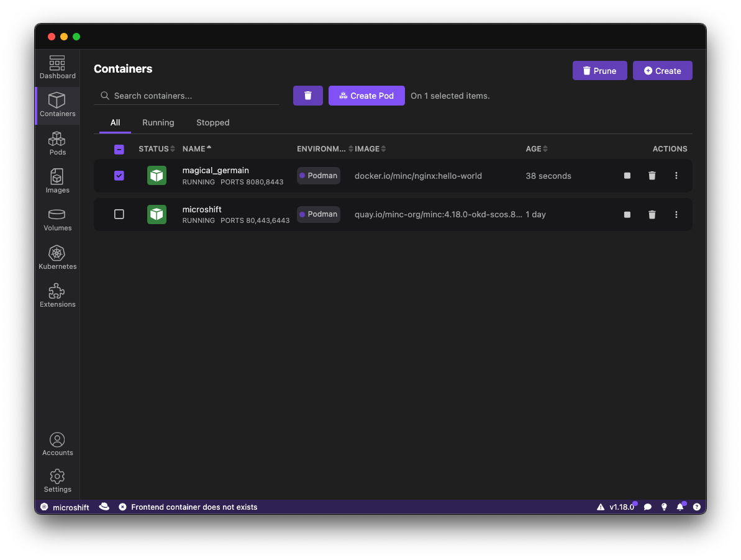741x560 pixels.
Task: Switch to the Stopped tab
Action: click(212, 123)
